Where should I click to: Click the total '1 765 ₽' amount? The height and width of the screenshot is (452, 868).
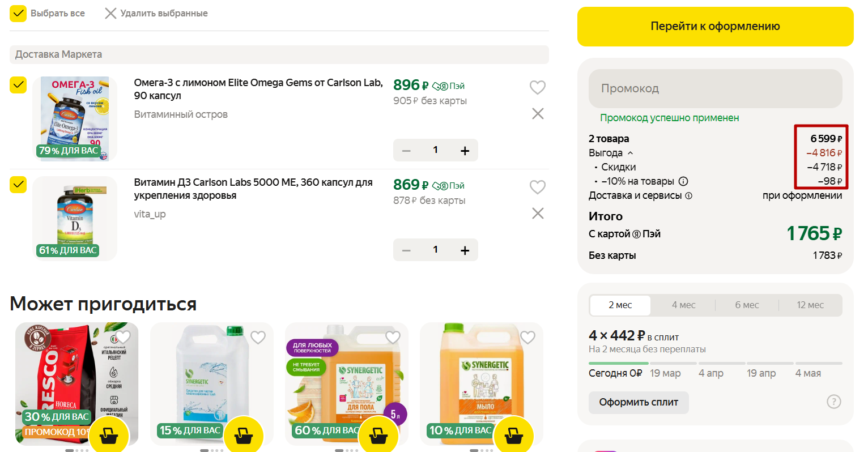[814, 233]
